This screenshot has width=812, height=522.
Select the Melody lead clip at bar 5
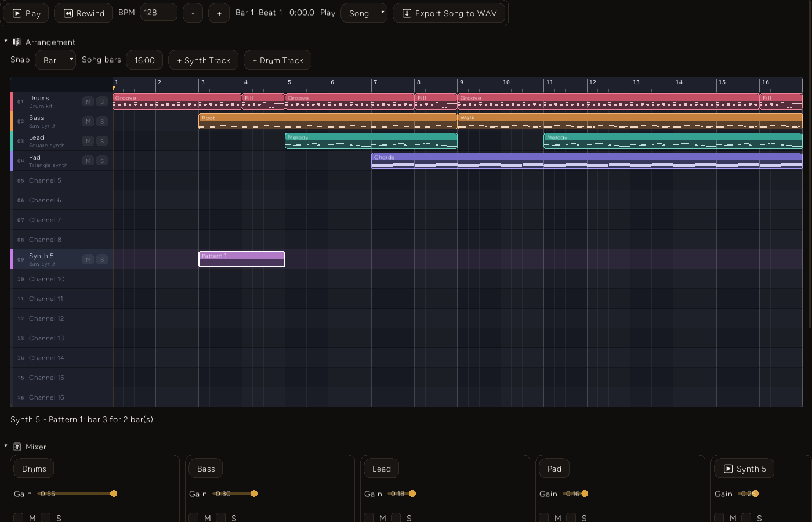[371, 141]
